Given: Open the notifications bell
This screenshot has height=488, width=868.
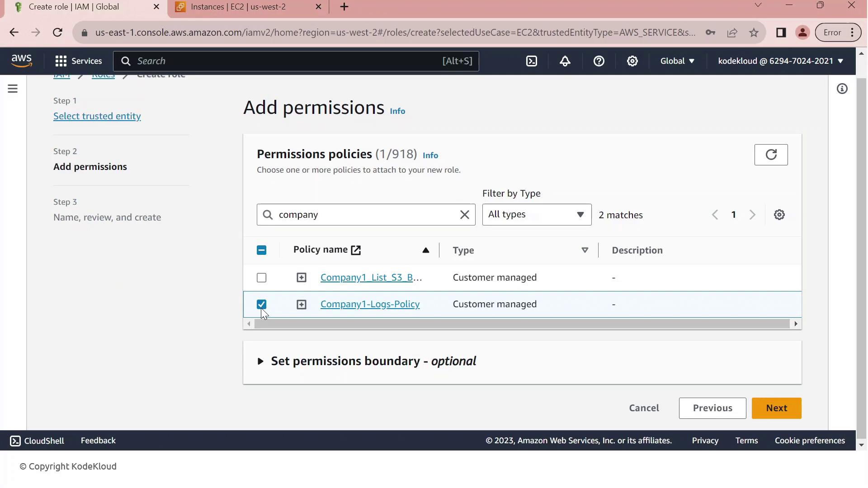Looking at the screenshot, I should pos(565,61).
